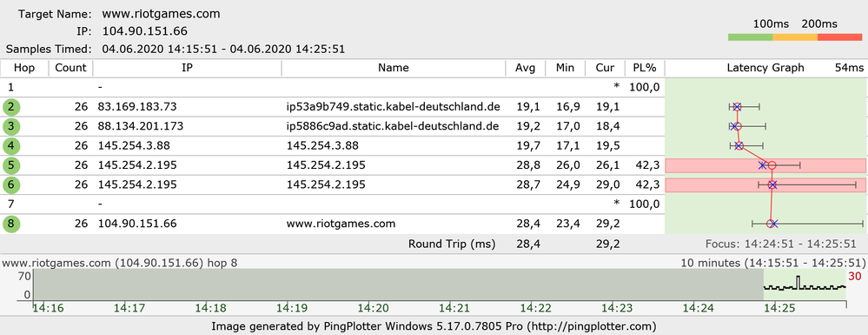Click hostname ip53a9b749.static.kabel-deutschland.de
The image size is (868, 335).
coord(393,107)
